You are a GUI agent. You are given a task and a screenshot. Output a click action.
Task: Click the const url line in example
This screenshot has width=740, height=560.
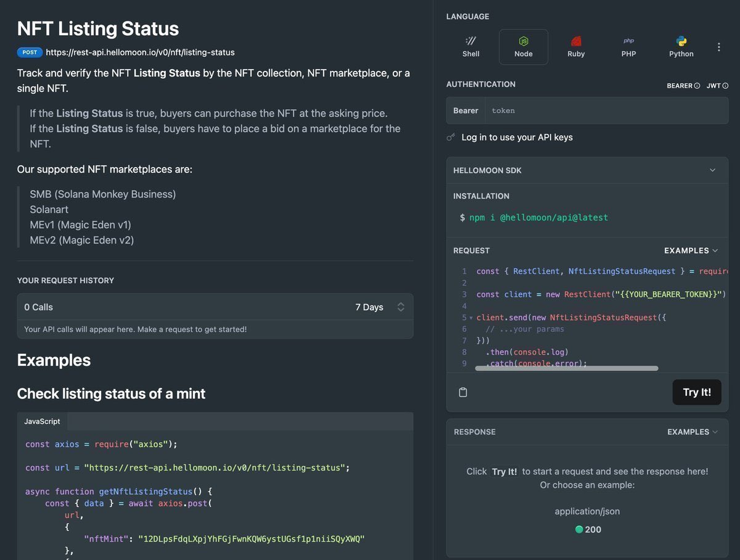(187, 467)
